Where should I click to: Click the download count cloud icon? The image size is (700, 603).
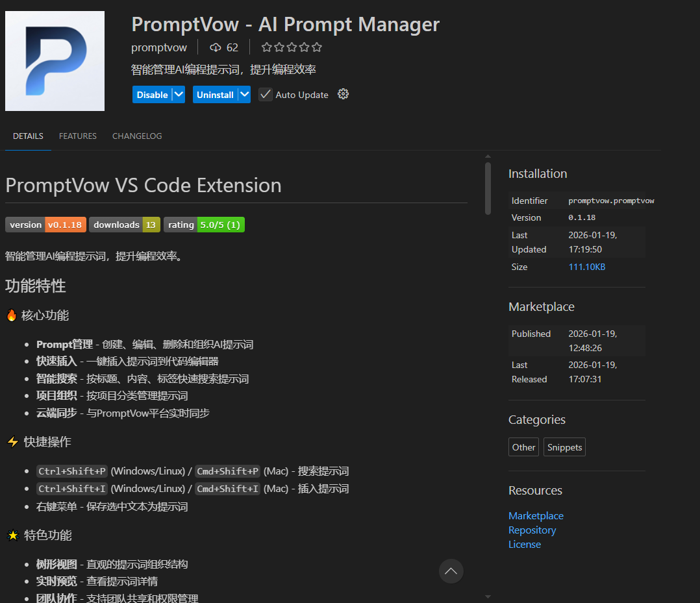(x=216, y=47)
